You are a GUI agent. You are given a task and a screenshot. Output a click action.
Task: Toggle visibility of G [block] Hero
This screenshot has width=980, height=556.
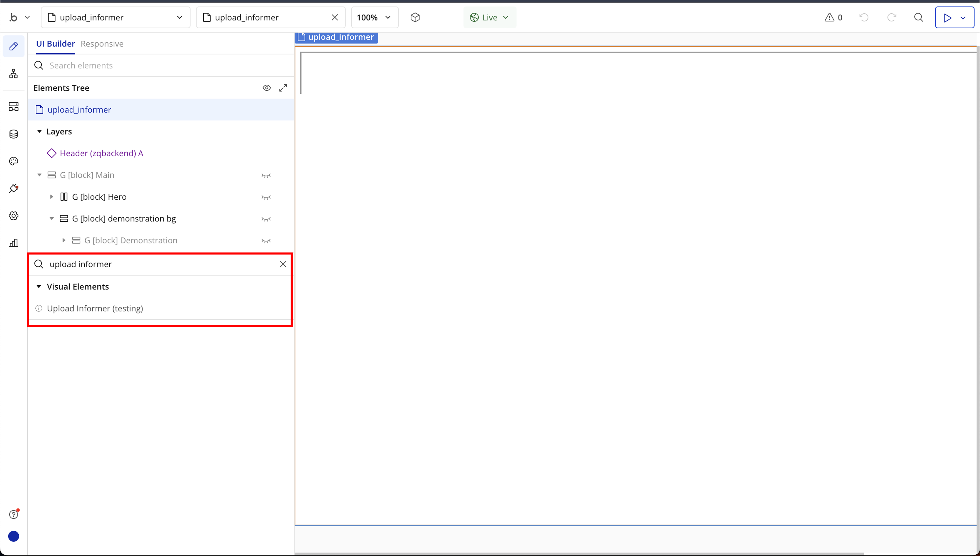266,197
